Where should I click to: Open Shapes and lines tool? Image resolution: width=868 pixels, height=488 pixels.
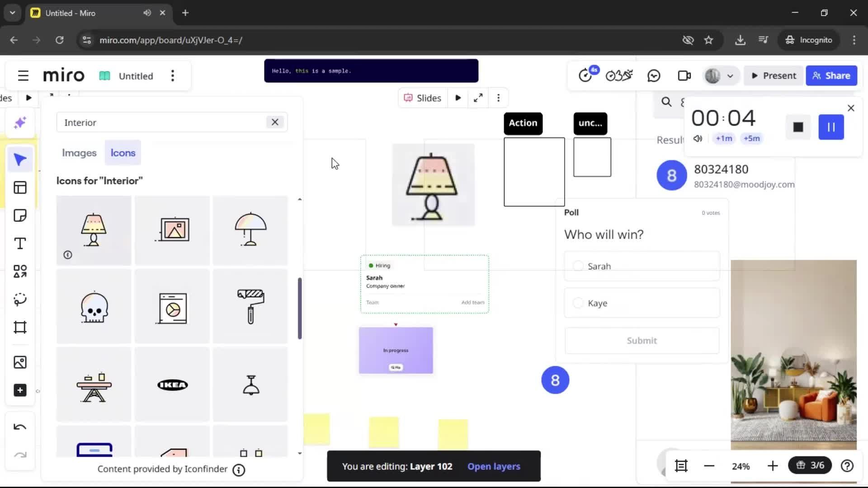point(20,271)
